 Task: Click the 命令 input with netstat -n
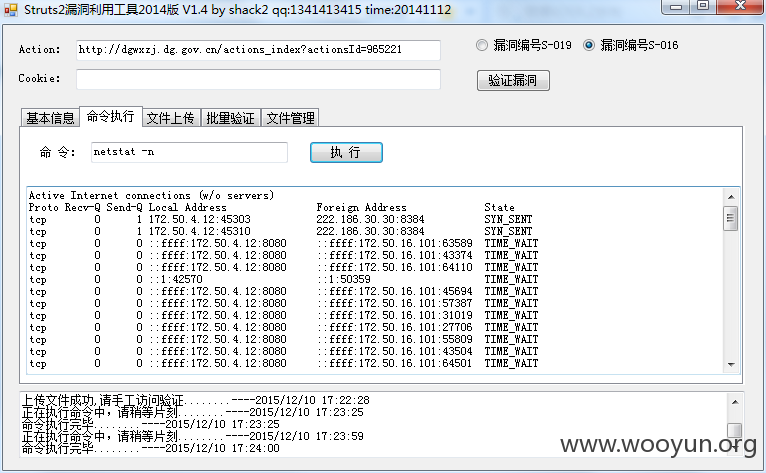point(189,152)
